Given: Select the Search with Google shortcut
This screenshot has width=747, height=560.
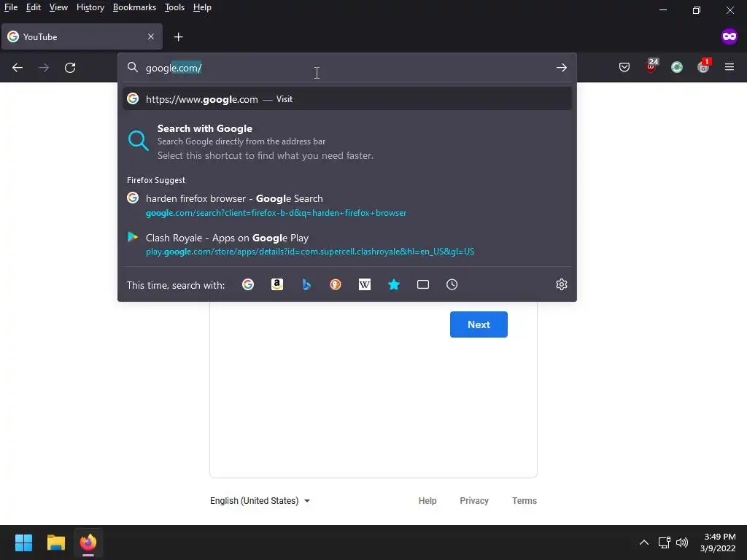Looking at the screenshot, I should 347,141.
